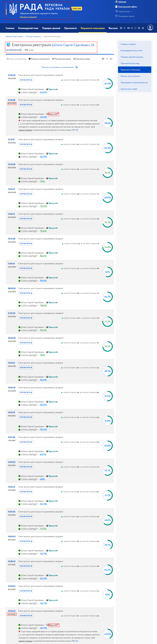Click time 12:10:01 on 04.02.2025

pos(11,140)
